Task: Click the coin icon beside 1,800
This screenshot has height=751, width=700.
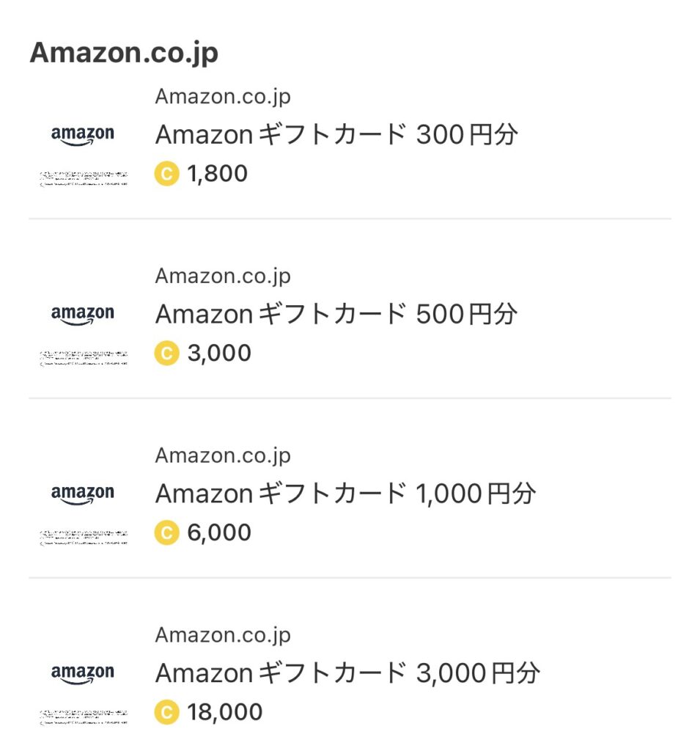Action: pos(166,174)
